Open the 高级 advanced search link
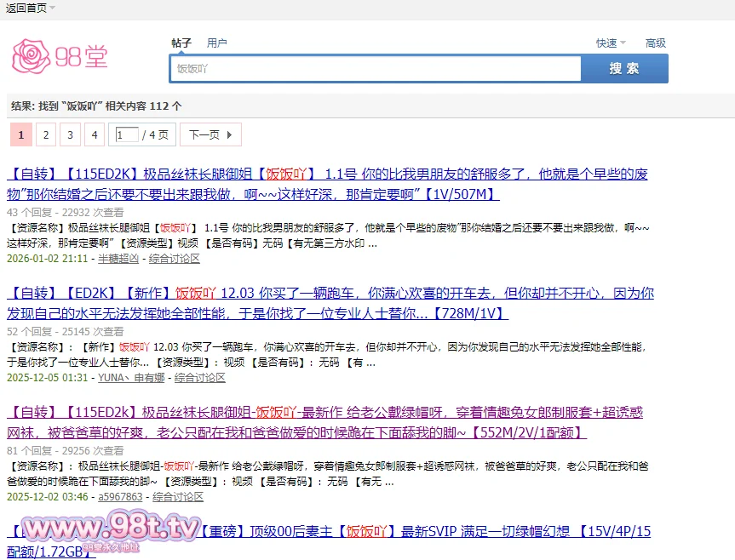This screenshot has height=560, width=735. pos(656,43)
